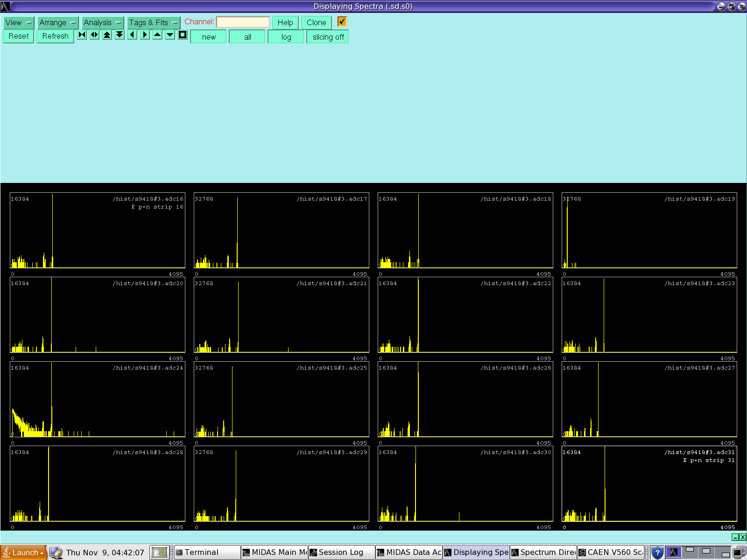Toggle the orange checkbox beside Clone
The height and width of the screenshot is (560, 747).
(342, 21)
